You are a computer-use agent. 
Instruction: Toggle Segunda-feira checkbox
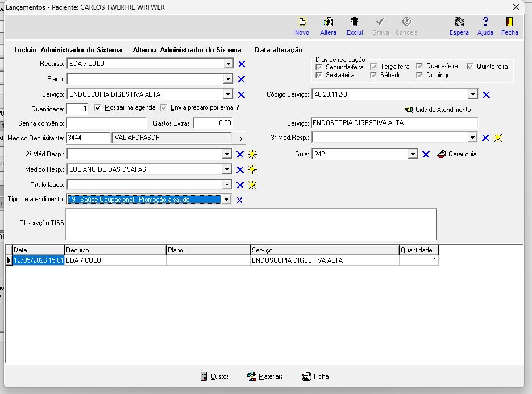coord(319,67)
